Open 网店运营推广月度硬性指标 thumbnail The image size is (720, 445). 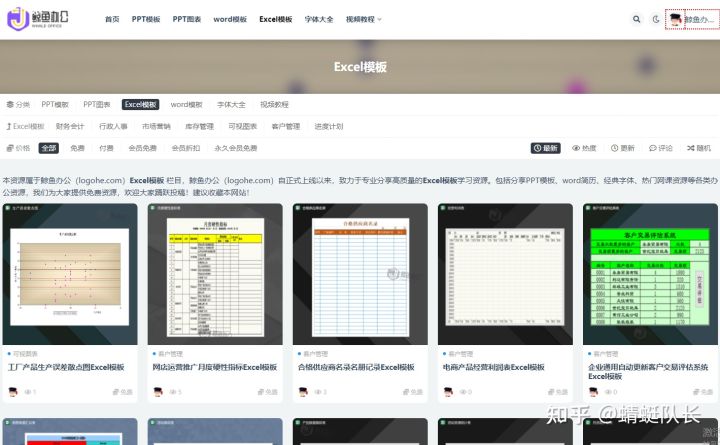[x=215, y=274]
